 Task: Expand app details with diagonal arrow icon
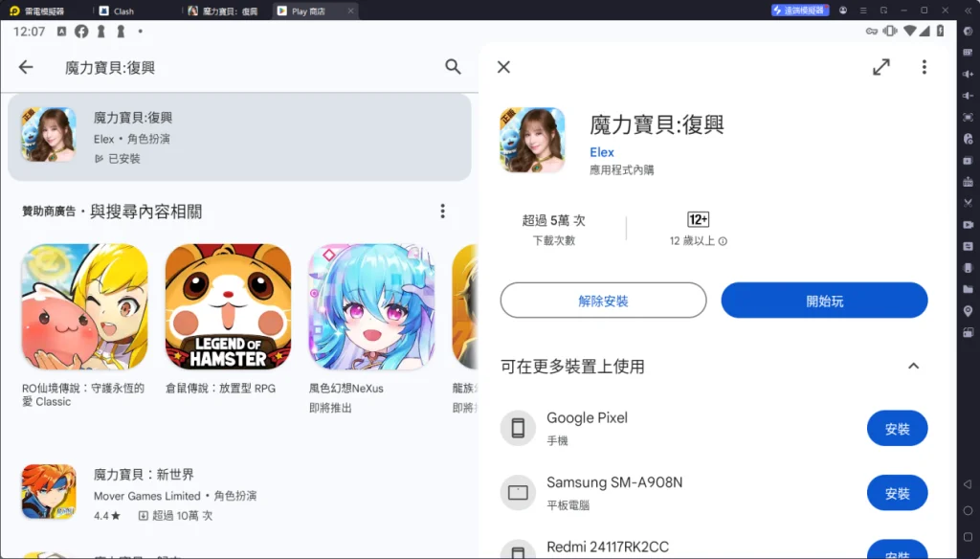[x=881, y=67]
